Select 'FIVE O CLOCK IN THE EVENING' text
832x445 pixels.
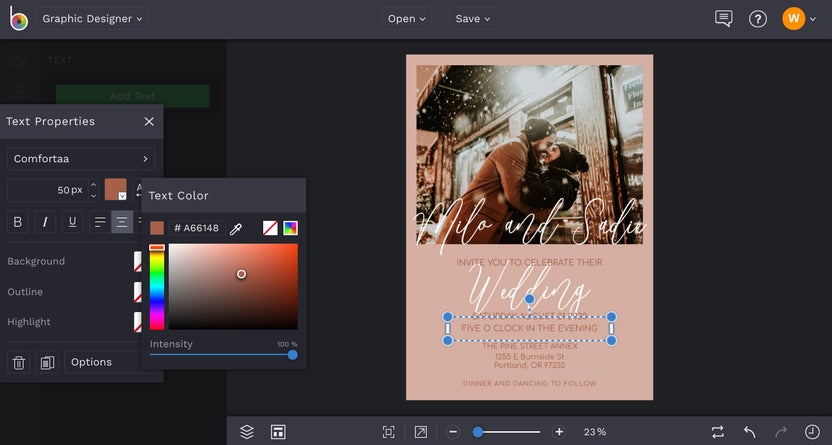529,328
